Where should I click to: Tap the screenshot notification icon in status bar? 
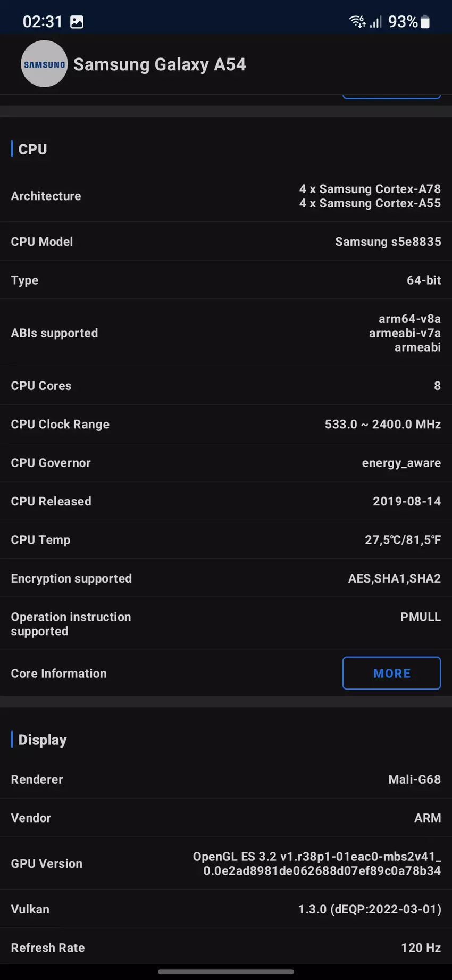click(77, 22)
